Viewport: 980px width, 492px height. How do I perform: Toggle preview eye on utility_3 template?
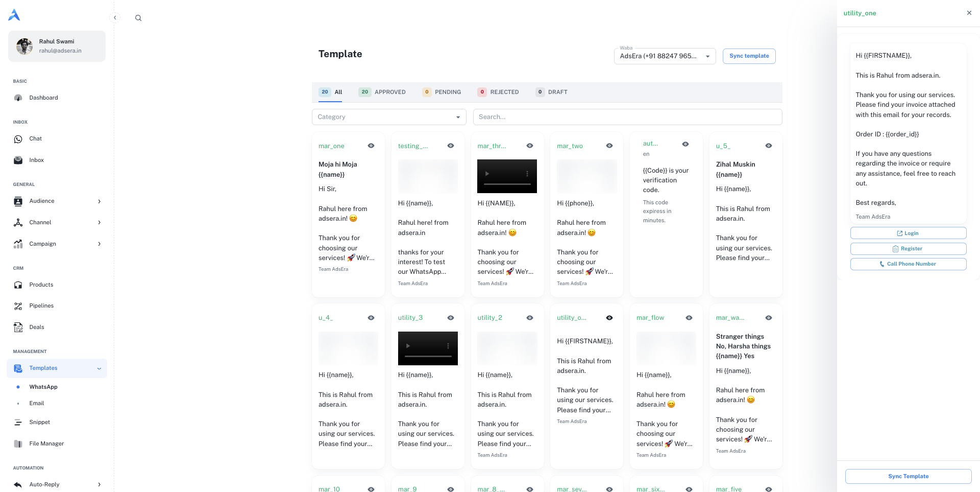point(451,318)
